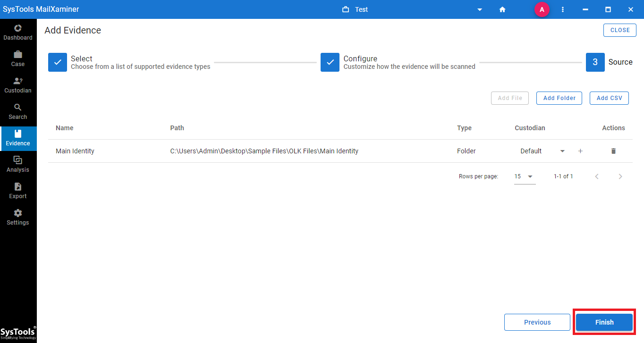Click the CLOSE button

click(x=620, y=30)
